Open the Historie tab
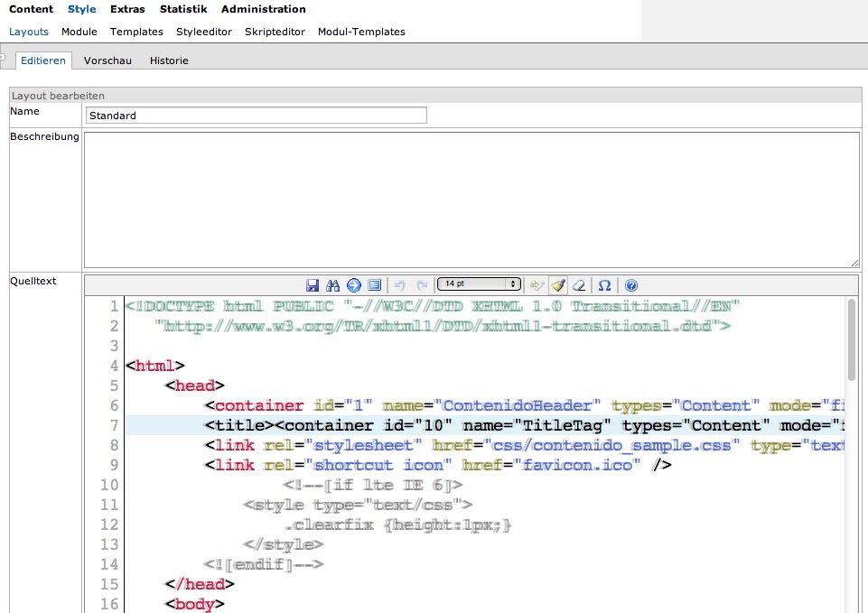This screenshot has height=613, width=868. point(169,60)
